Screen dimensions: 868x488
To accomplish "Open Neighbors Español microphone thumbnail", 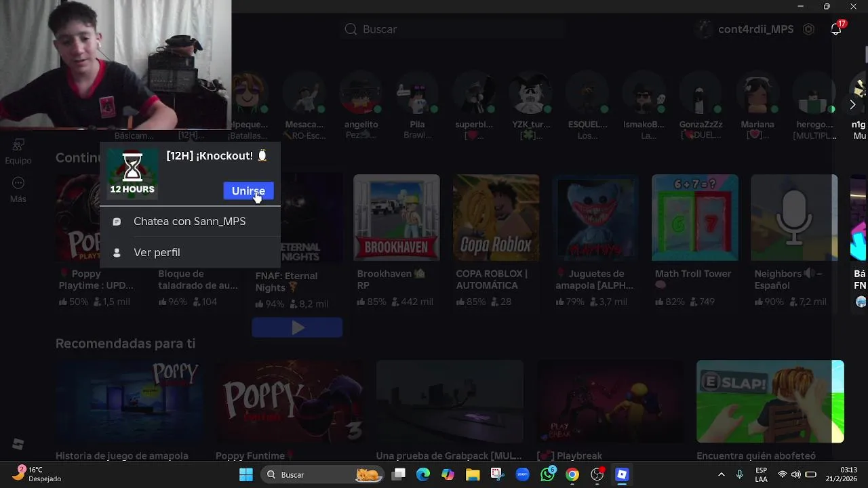I will pos(795,218).
